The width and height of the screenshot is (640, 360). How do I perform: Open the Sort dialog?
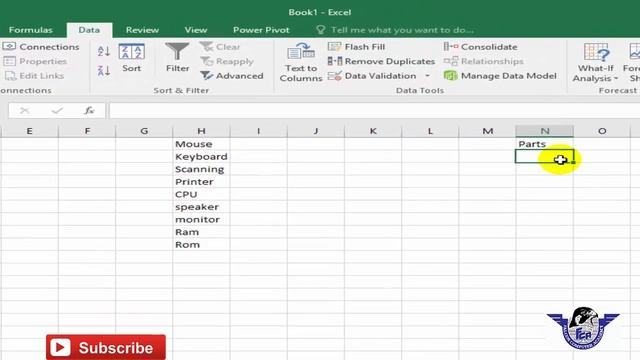pos(131,58)
